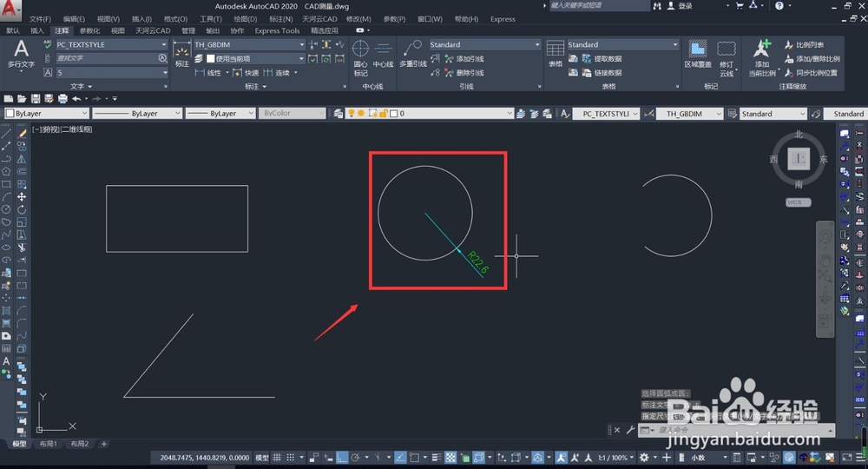Open TH_GBDIM dimension style dropdown in ribbon

coord(249,44)
